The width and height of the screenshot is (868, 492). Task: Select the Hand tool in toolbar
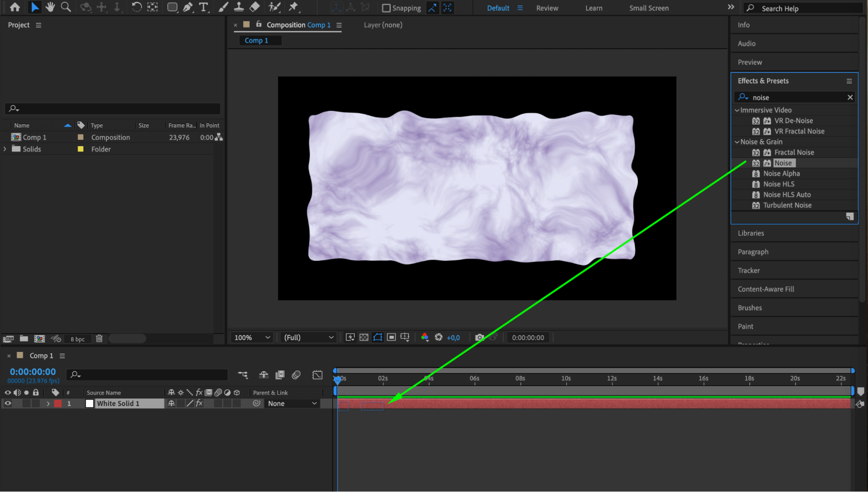click(x=50, y=7)
